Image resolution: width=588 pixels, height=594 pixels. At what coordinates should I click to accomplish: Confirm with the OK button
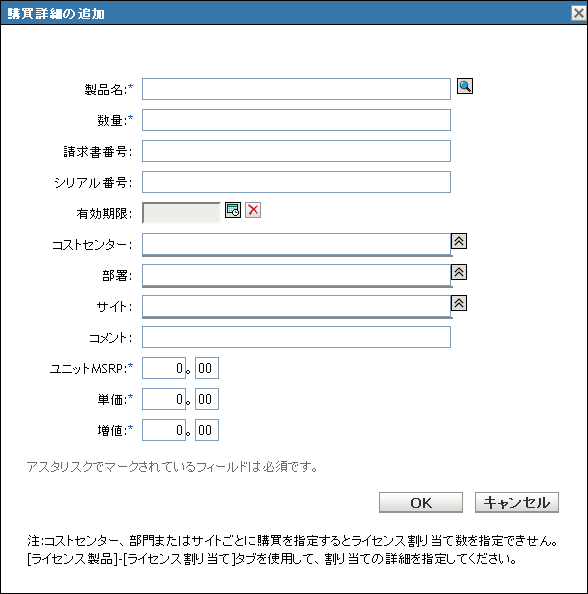tap(421, 503)
